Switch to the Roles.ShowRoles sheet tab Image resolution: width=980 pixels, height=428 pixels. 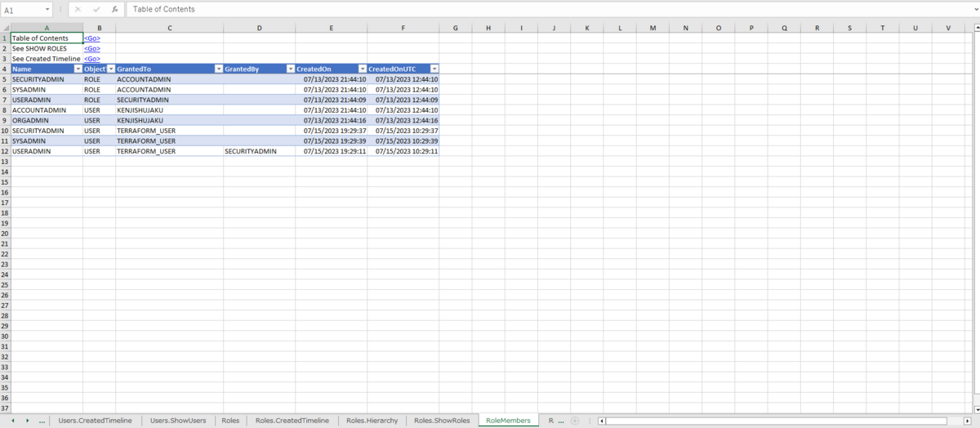pyautogui.click(x=442, y=421)
